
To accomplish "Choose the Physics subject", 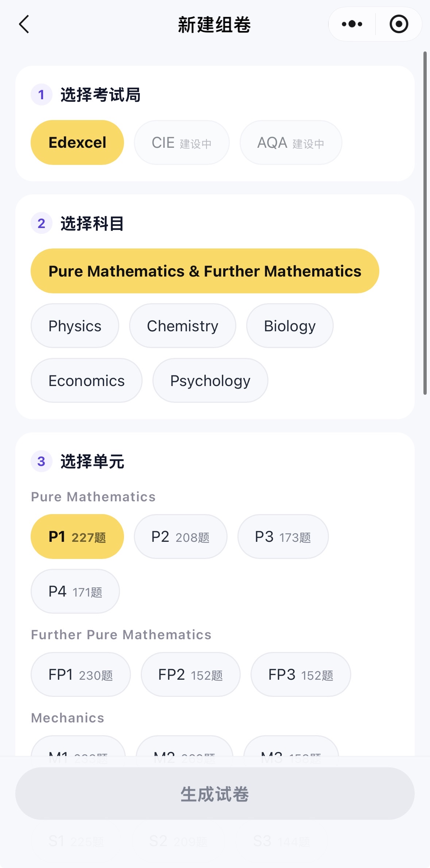I will (x=75, y=326).
